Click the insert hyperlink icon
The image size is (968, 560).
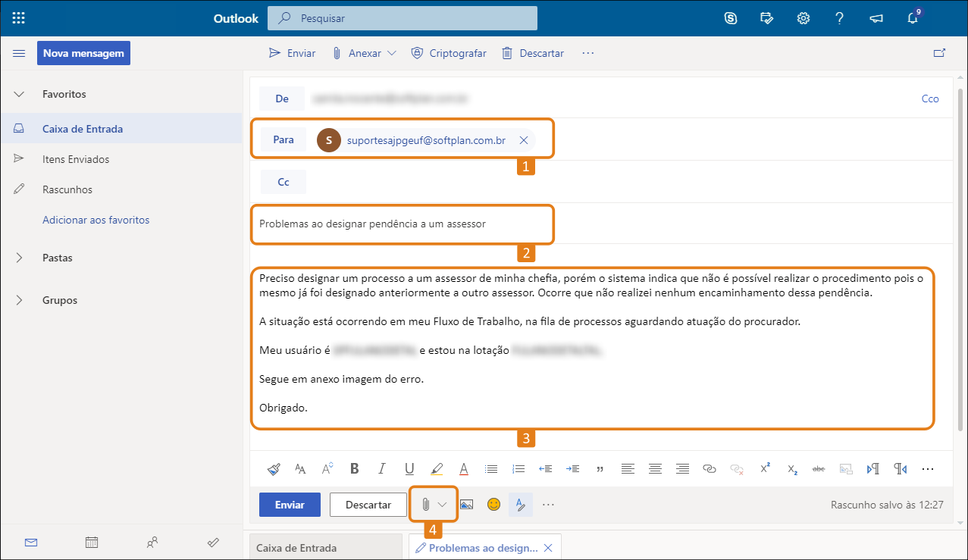point(709,469)
